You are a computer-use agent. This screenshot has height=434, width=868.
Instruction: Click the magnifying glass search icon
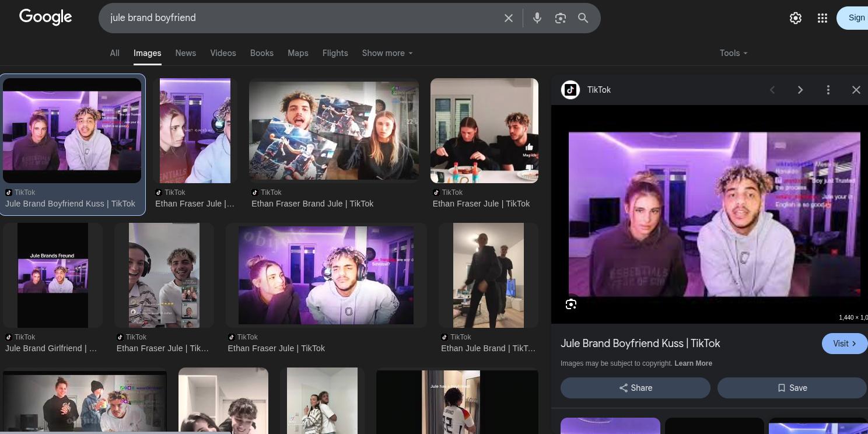pyautogui.click(x=583, y=18)
